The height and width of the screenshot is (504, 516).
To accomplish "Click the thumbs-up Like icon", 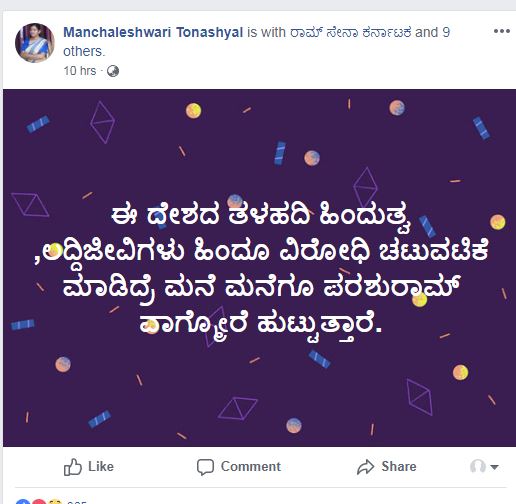I will (x=72, y=467).
